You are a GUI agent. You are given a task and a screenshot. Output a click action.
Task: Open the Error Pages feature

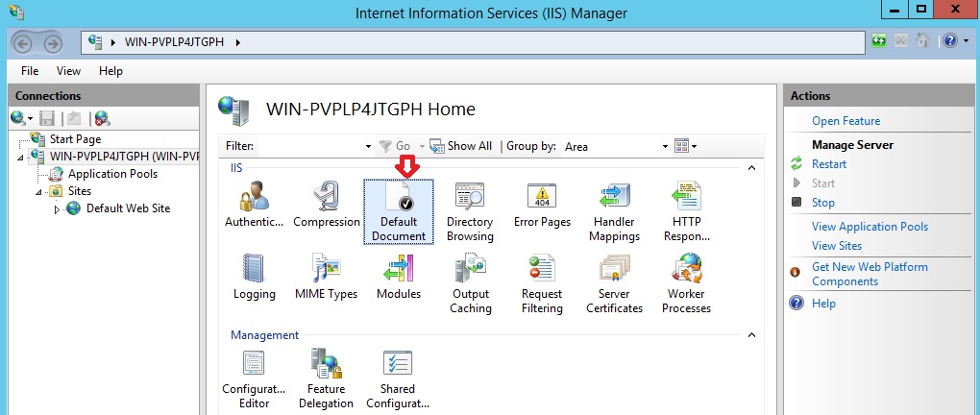click(x=542, y=206)
